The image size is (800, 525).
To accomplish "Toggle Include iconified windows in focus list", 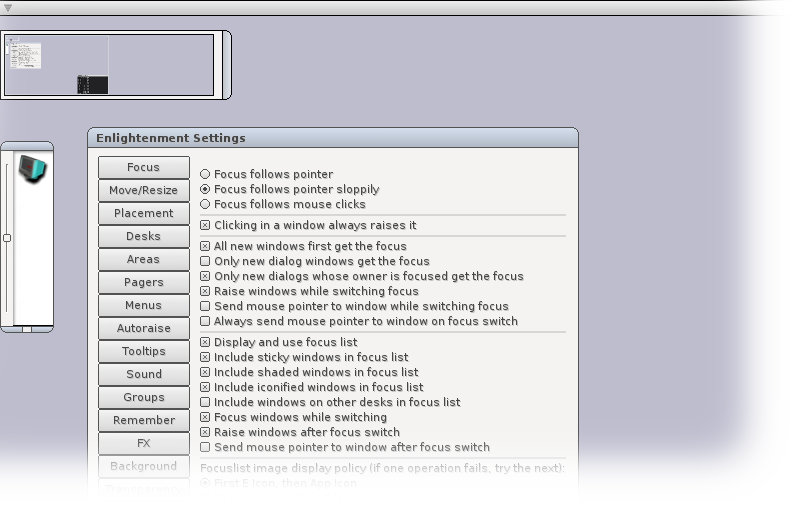I will (205, 387).
